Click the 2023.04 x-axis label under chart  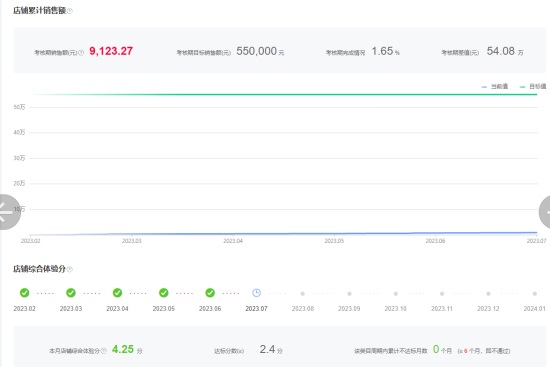click(x=233, y=241)
